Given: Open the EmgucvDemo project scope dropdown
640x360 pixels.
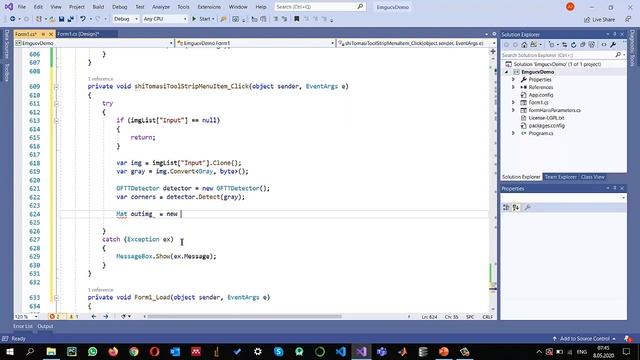Looking at the screenshot, I should 94,43.
